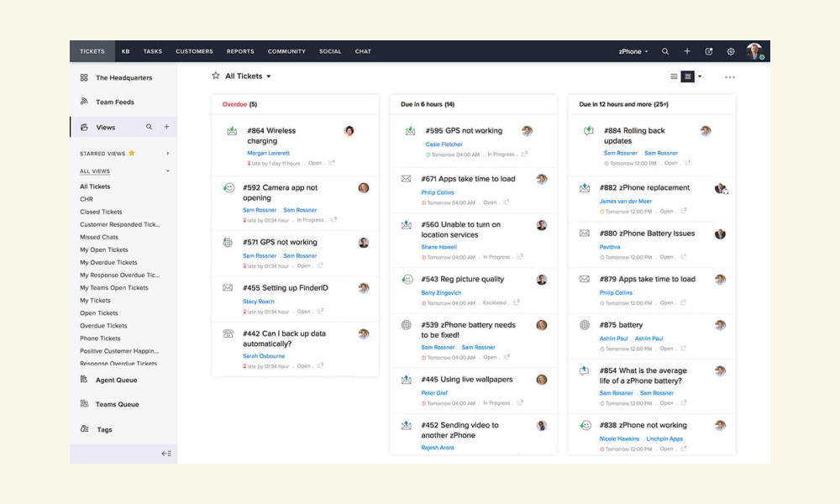The height and width of the screenshot is (504, 840).
Task: Select Closed Tickets view
Action: [102, 212]
